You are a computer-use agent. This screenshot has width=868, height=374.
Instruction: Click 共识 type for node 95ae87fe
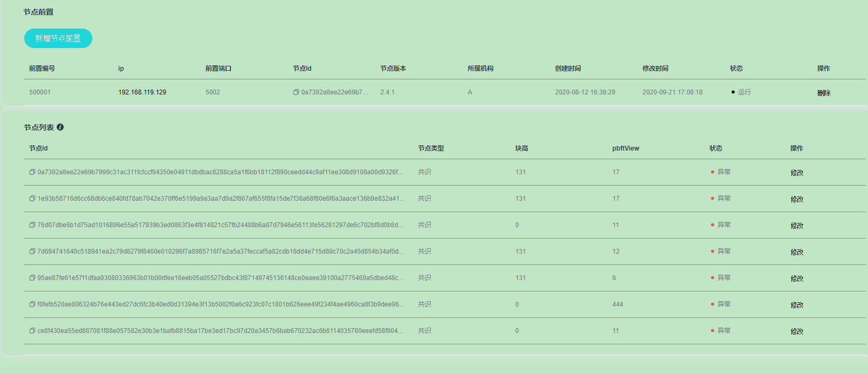[425, 278]
